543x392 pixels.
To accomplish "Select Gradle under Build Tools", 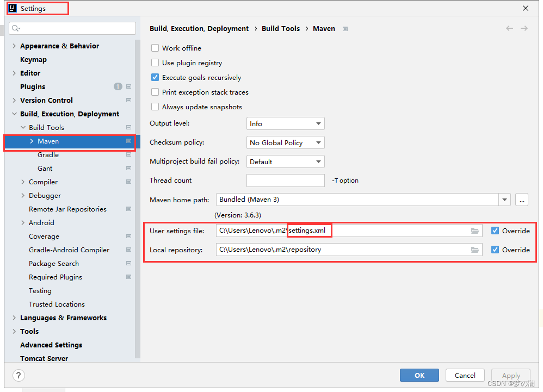I will pos(48,154).
